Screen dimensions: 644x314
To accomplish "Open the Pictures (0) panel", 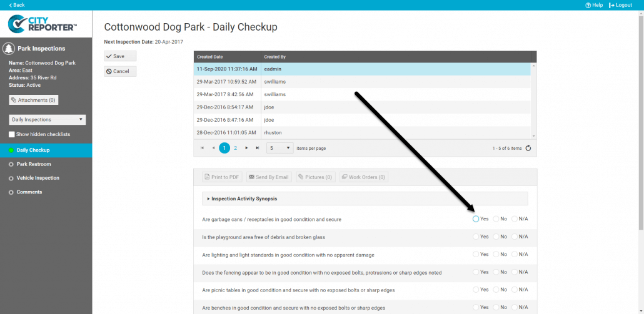I will [x=316, y=177].
